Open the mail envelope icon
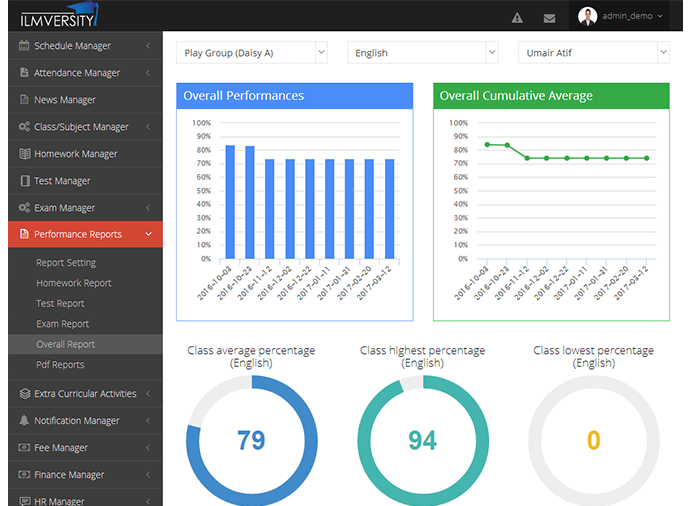 (549, 18)
